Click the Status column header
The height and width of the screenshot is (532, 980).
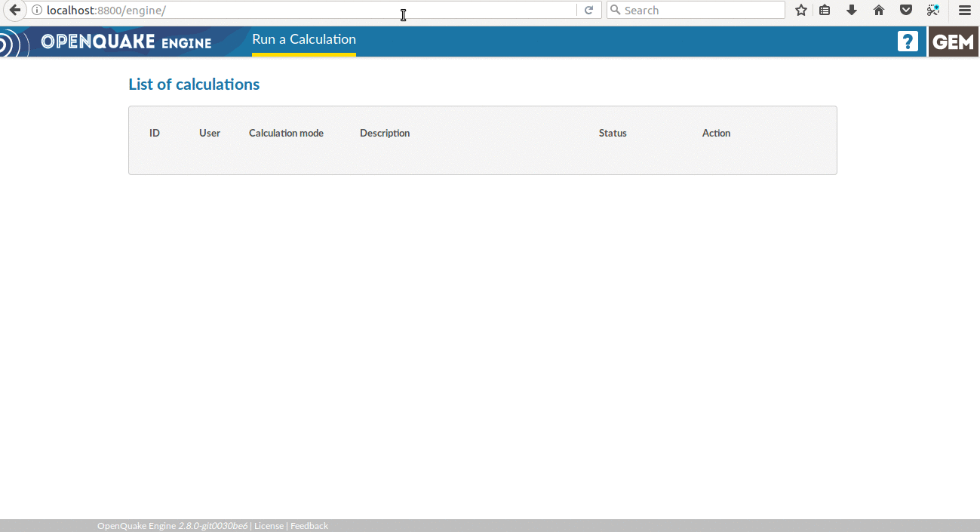click(613, 134)
